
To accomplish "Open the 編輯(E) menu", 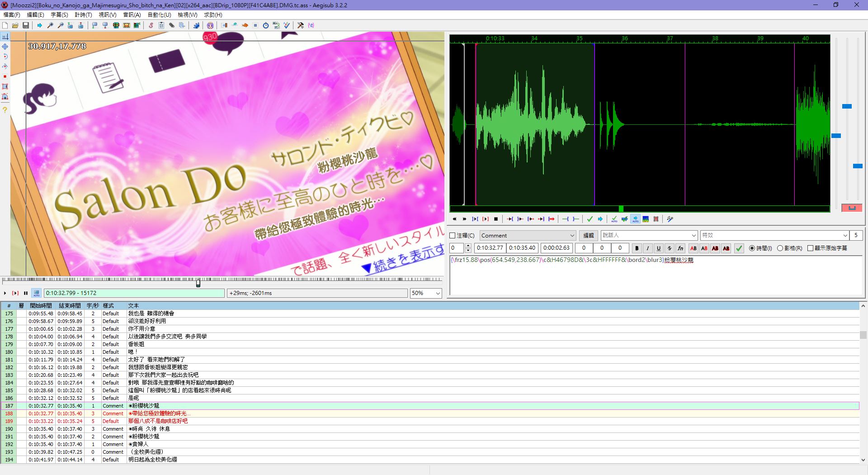I will 35,15.
